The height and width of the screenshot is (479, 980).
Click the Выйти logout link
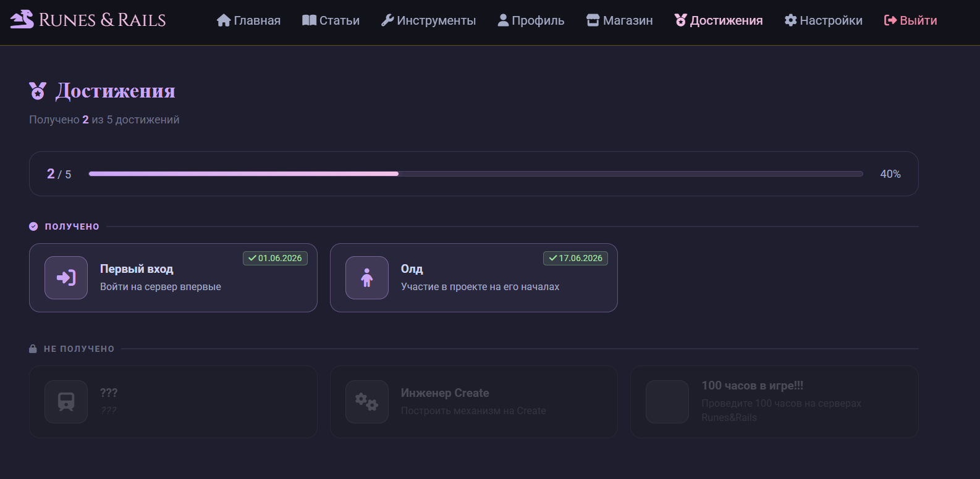tap(911, 20)
